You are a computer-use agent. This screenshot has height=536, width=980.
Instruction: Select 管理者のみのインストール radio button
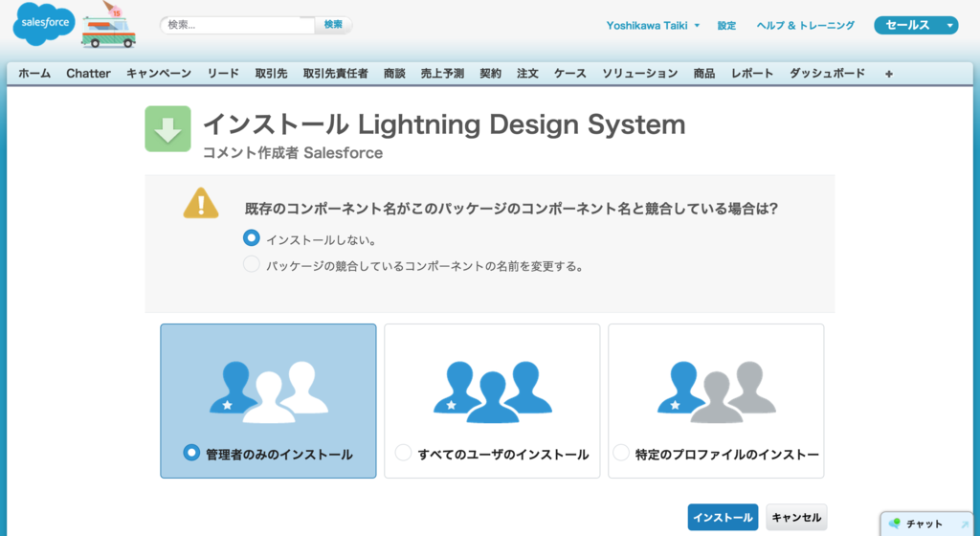[191, 453]
